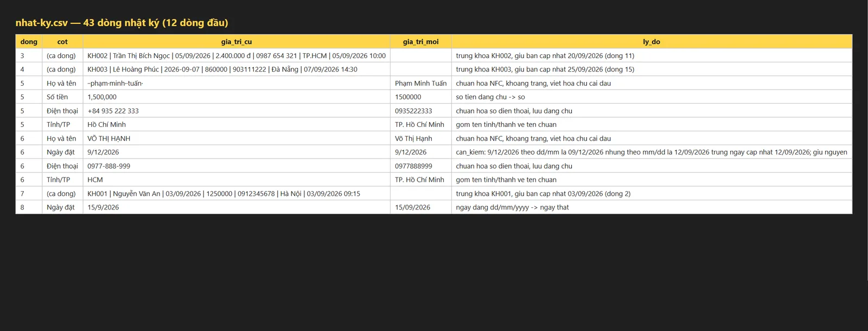Select reason "trung khoa KH003, giu ban cap nhat 25/09/2026"
The width and height of the screenshot is (868, 331).
[545, 69]
